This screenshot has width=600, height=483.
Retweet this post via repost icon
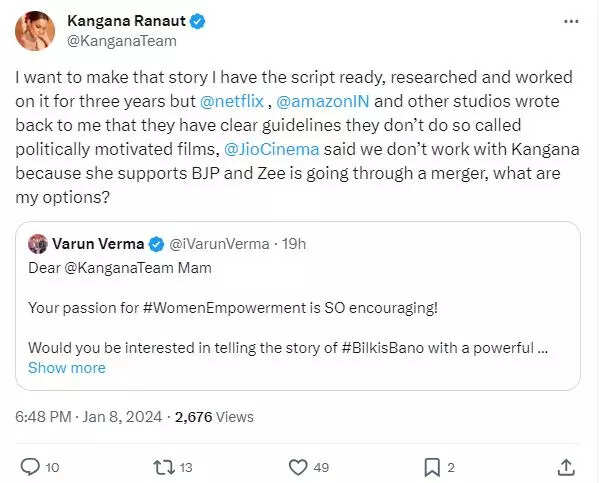(161, 466)
